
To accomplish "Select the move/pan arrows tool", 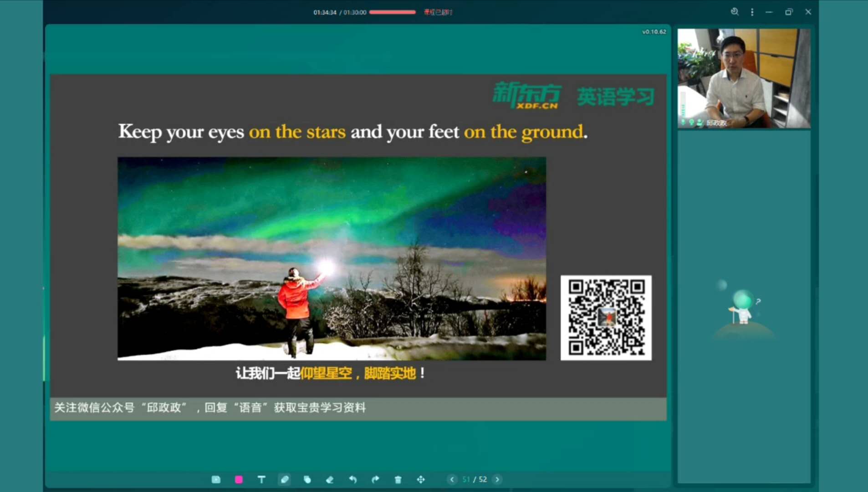I will pos(421,479).
